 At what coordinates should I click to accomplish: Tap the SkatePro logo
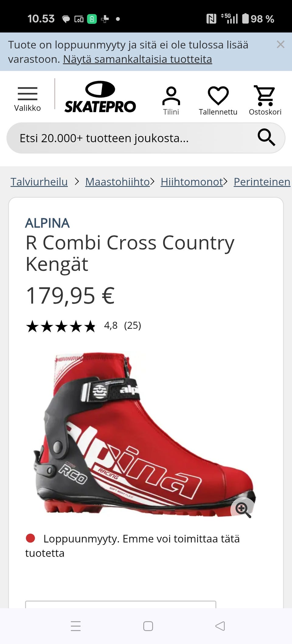tap(100, 97)
